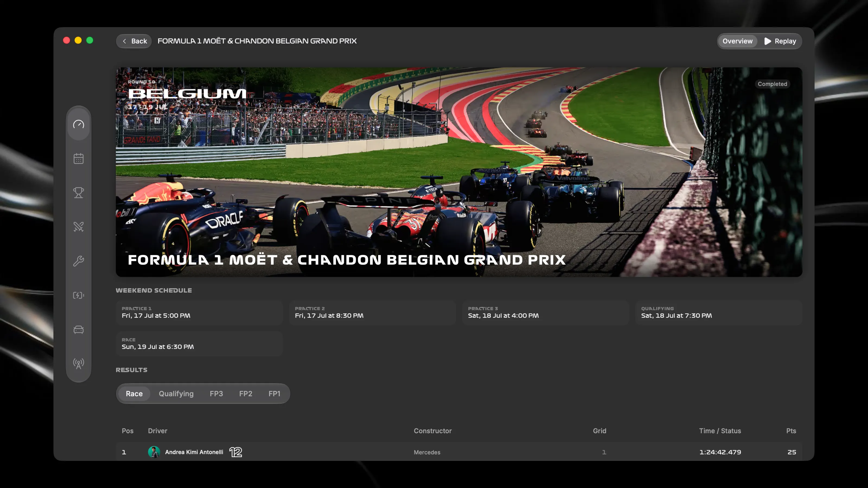Click the Grid column header

point(599,431)
